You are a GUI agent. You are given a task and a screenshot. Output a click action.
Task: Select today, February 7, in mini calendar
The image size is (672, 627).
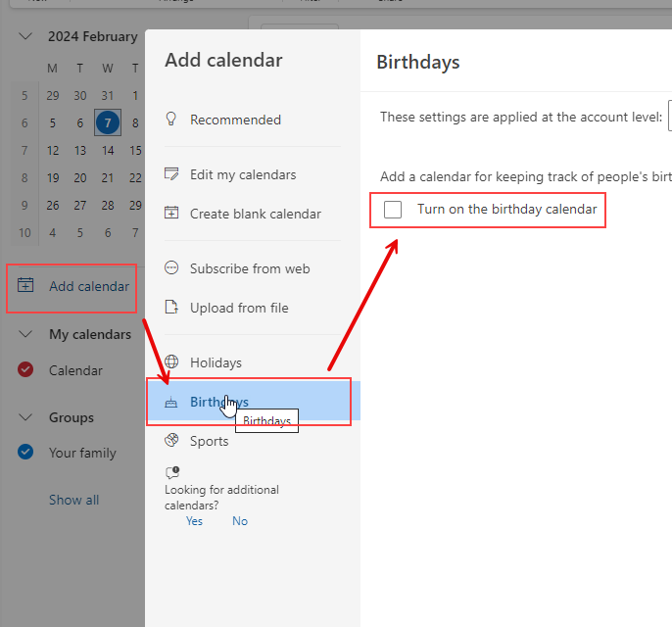click(108, 123)
